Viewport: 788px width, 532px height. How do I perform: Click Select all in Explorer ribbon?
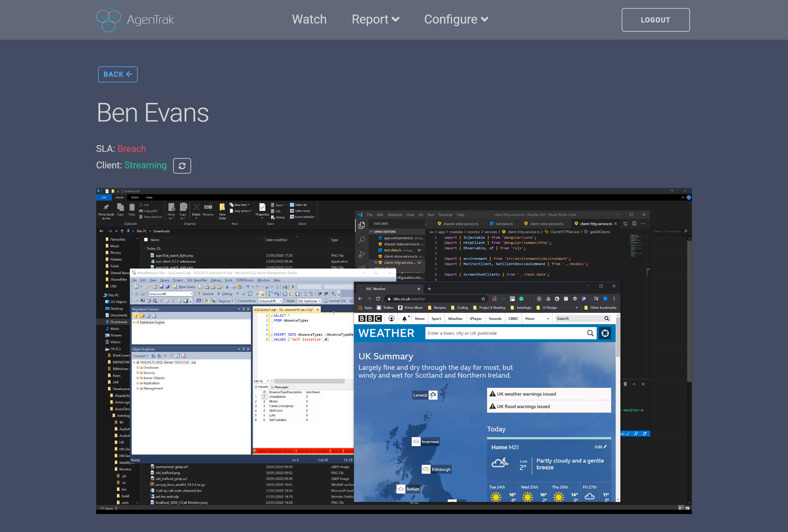(x=298, y=205)
